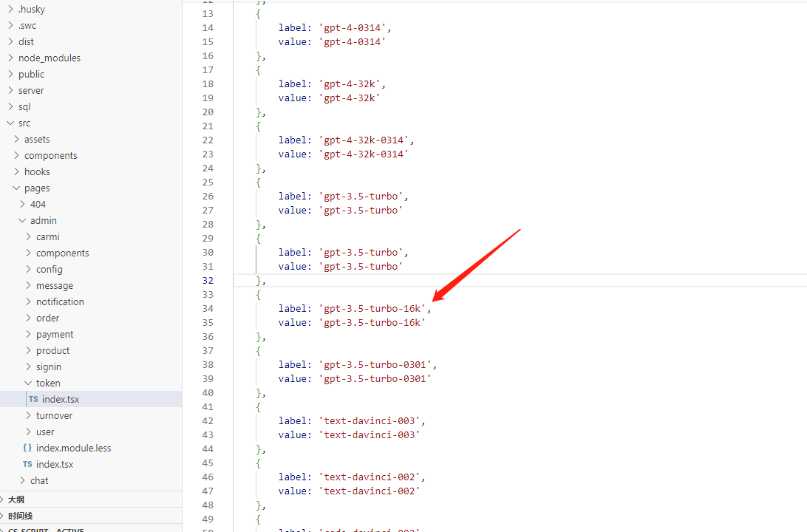
Task: Collapse the admin folder
Action: [x=22, y=221]
